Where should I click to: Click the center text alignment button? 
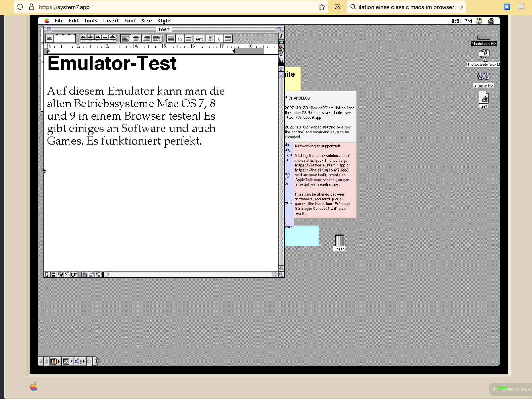136,38
